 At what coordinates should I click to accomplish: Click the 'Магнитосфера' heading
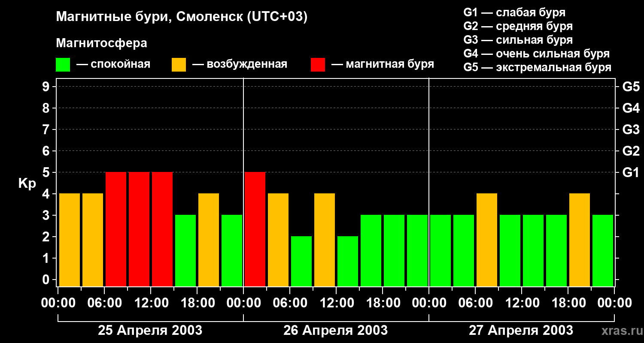(101, 43)
